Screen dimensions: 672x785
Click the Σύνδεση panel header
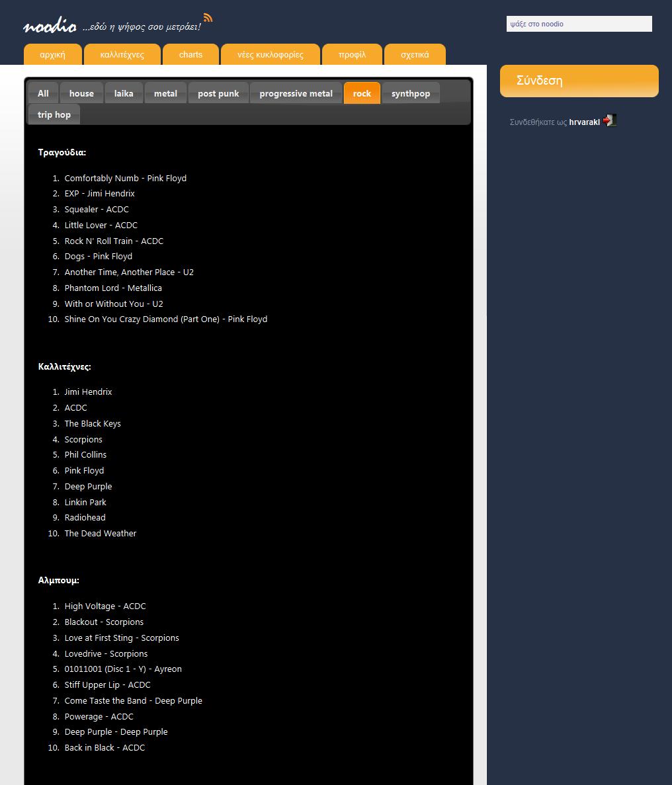tap(579, 81)
